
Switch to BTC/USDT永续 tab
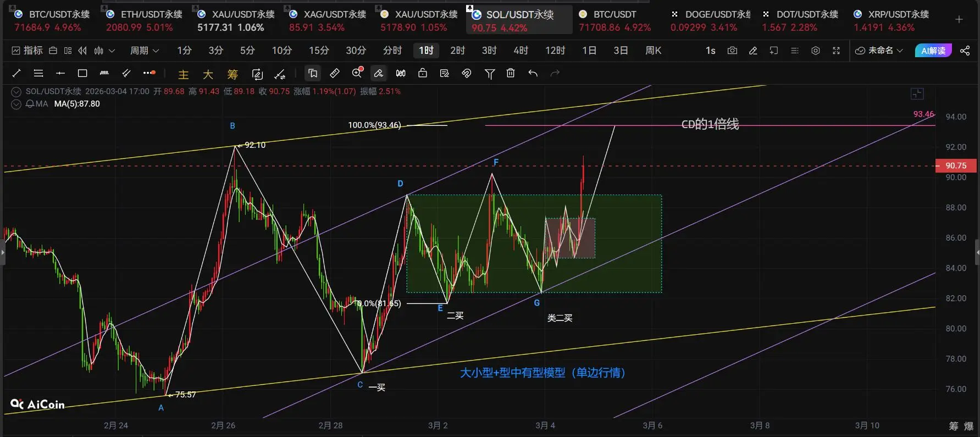pyautogui.click(x=52, y=20)
